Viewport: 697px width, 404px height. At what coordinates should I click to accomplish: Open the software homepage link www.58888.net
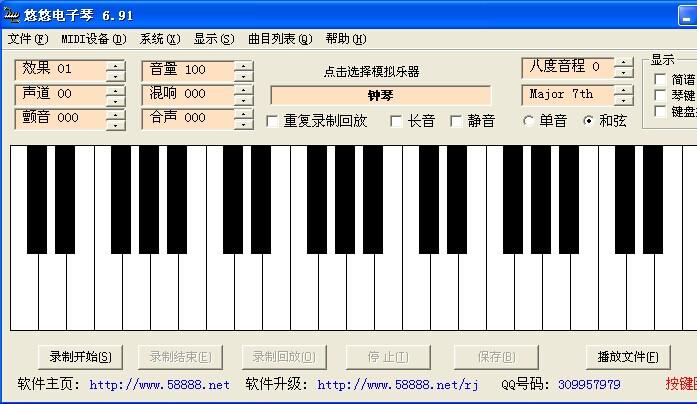(159, 384)
